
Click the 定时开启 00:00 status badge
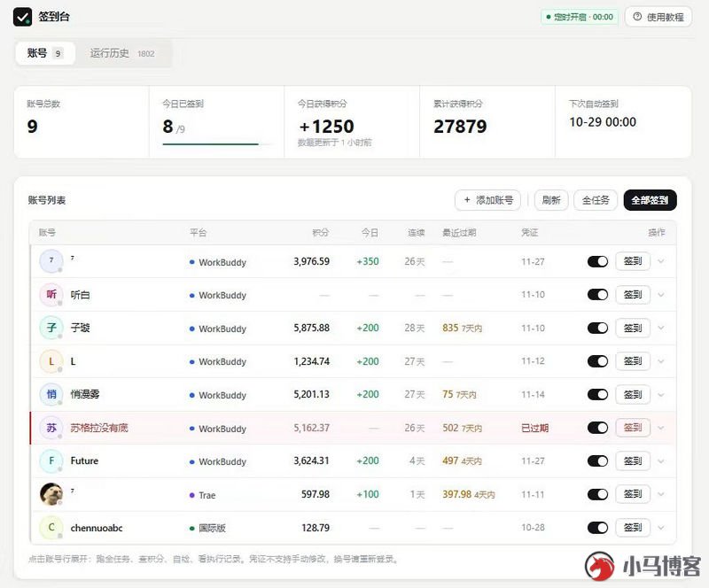click(580, 17)
